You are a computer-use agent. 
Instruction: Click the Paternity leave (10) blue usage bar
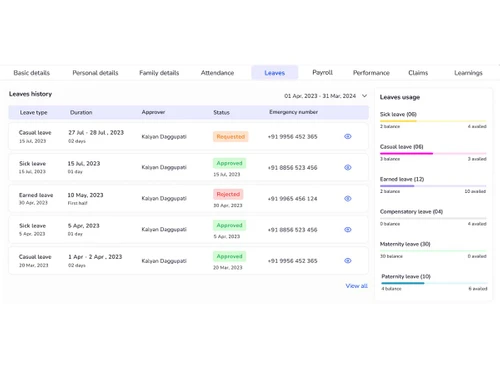[x=434, y=283]
